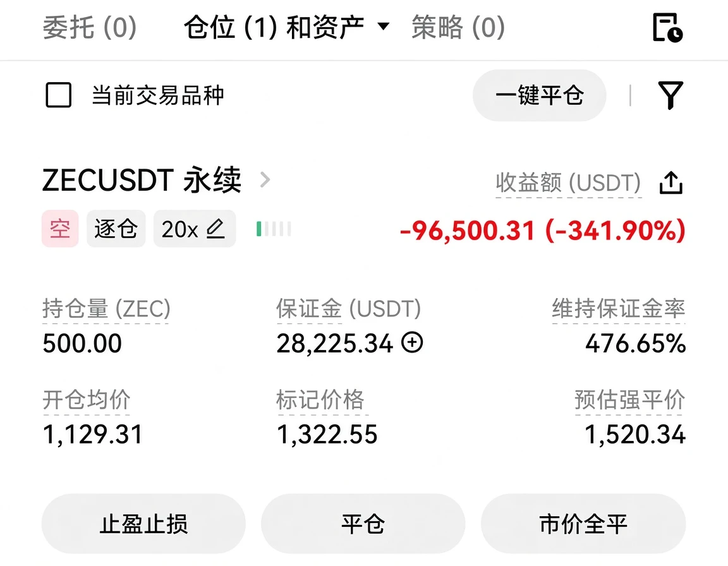Tap the share position icon
Screen dimensions: 728x566
point(671,183)
